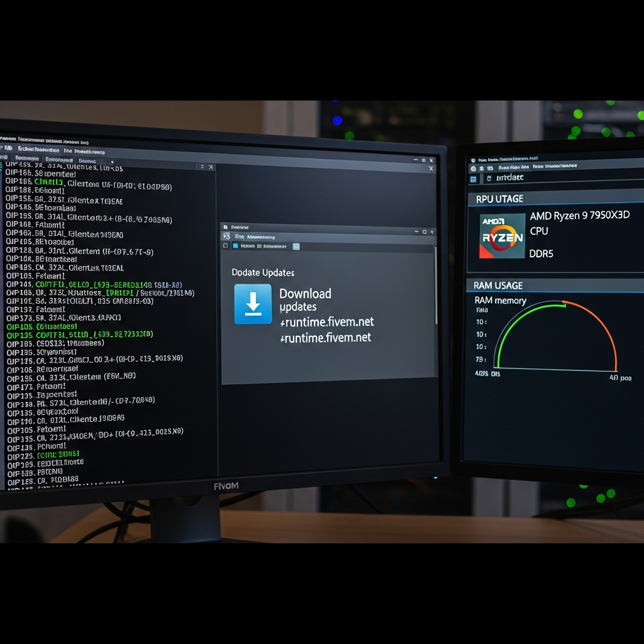Click the +runtime.fivem.net line directly under 'updates'
This screenshot has width=644, height=644.
[327, 322]
